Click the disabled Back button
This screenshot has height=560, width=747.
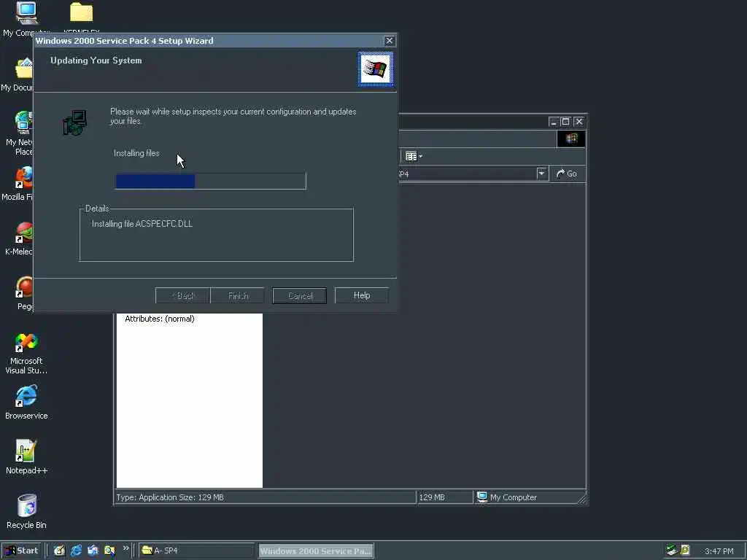pos(182,296)
